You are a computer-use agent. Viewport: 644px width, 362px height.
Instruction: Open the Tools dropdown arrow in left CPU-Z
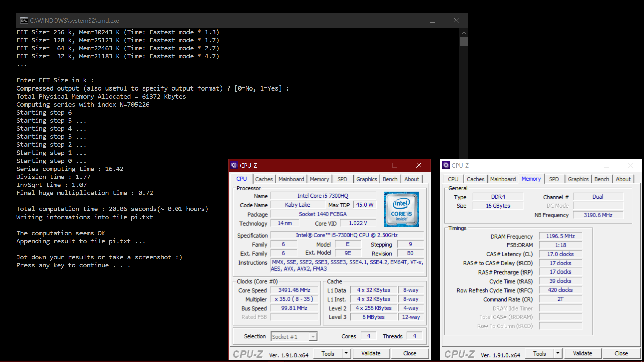tap(346, 353)
